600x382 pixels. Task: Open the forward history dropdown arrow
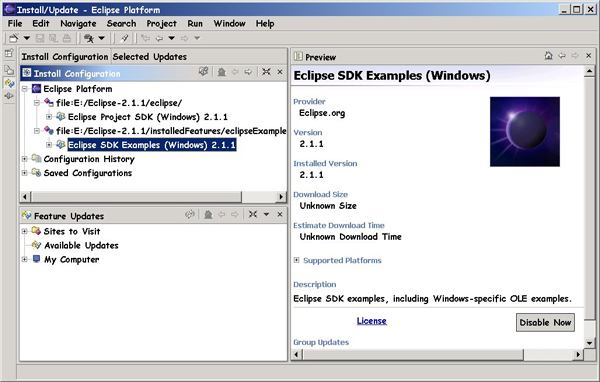pyautogui.click(x=197, y=38)
